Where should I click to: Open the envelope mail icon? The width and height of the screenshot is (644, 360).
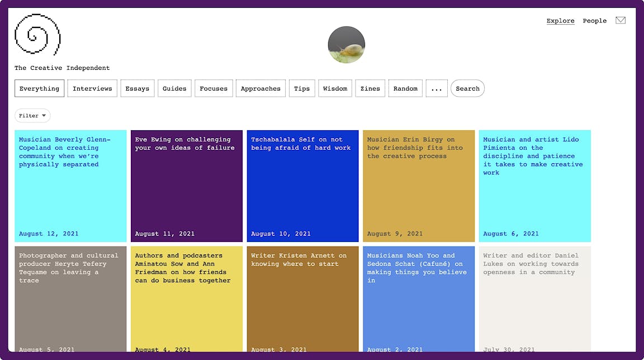[621, 21]
